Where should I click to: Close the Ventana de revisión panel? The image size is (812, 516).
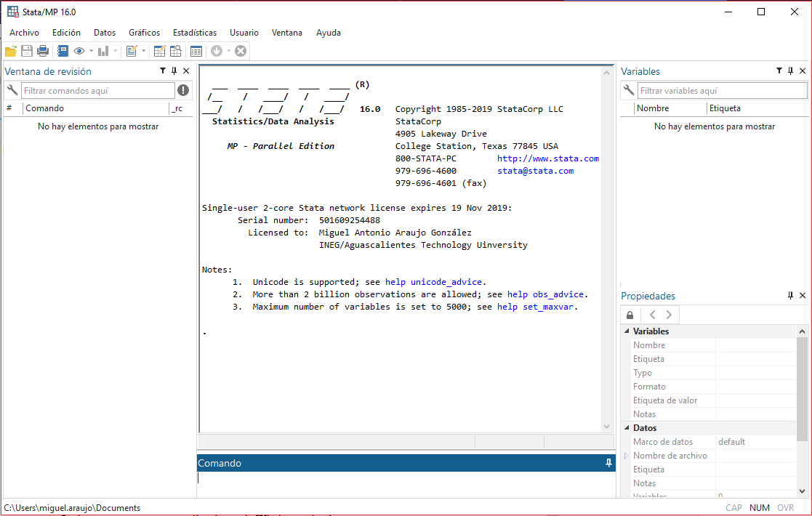click(x=186, y=71)
